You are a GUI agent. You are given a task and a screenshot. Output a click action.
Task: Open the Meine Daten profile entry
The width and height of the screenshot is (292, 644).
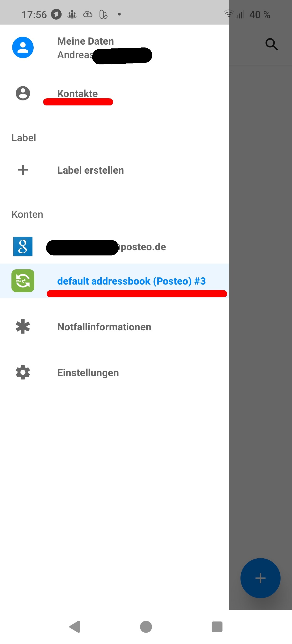click(115, 48)
